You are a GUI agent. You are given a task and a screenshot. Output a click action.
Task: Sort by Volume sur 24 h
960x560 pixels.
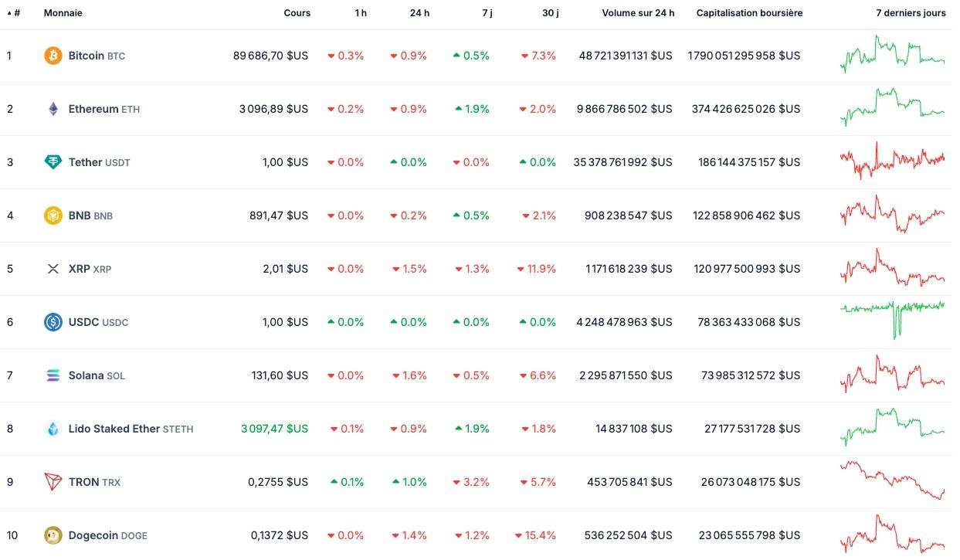pyautogui.click(x=638, y=13)
